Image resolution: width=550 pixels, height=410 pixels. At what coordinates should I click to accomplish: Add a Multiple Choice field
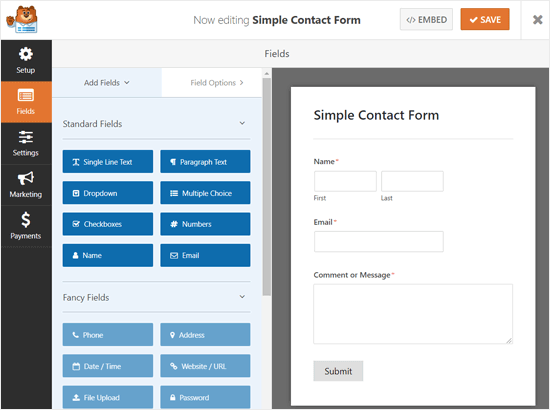(x=205, y=193)
